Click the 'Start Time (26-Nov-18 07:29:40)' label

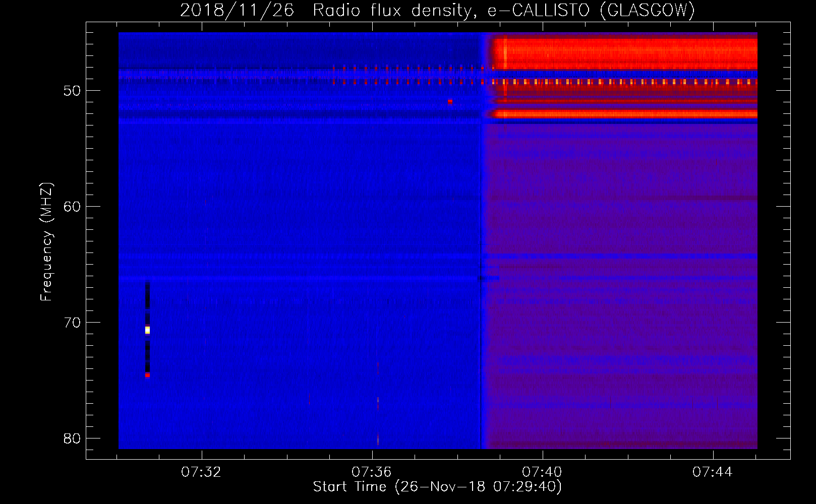[437, 487]
